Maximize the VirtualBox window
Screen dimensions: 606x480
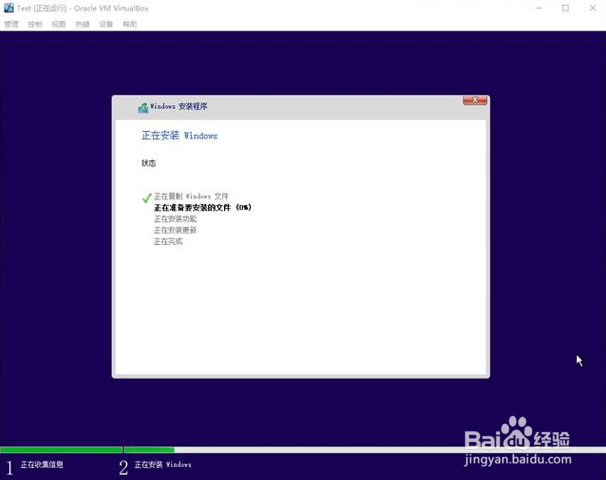pos(565,8)
